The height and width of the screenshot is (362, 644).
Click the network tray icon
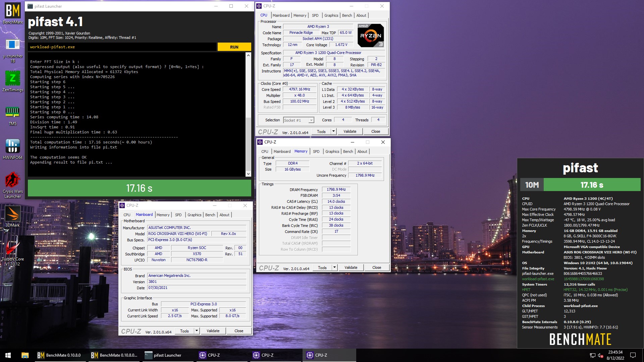592,355
